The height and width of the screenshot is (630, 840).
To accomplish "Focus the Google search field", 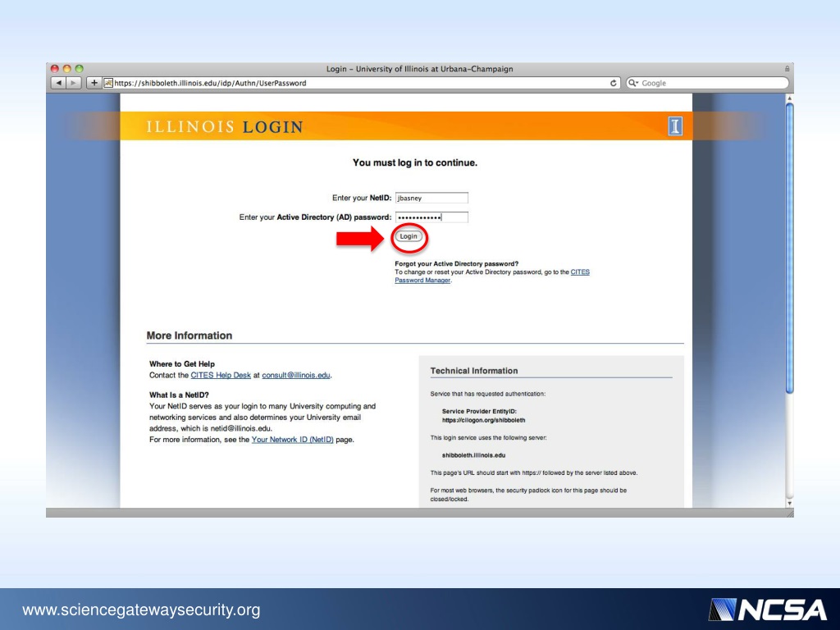I will [x=708, y=83].
